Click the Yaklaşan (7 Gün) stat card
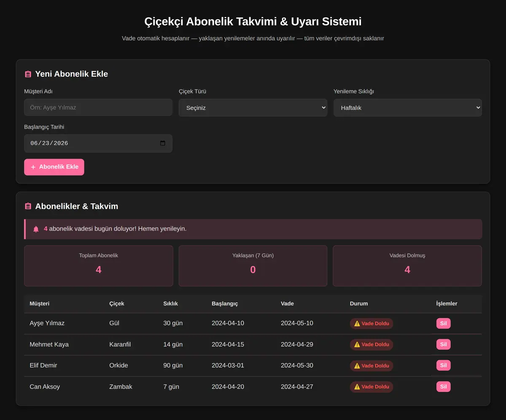This screenshot has height=420, width=506. tap(253, 266)
